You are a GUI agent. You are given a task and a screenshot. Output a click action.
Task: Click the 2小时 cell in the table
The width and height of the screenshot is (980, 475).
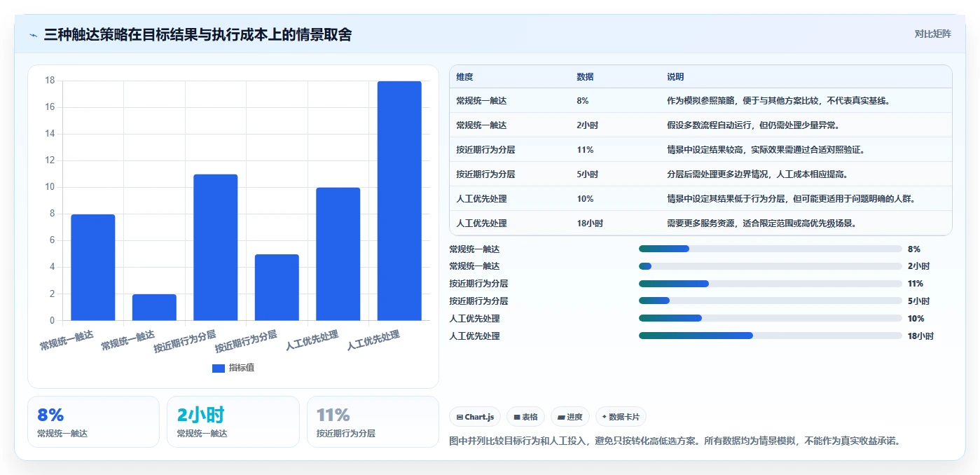pos(587,125)
